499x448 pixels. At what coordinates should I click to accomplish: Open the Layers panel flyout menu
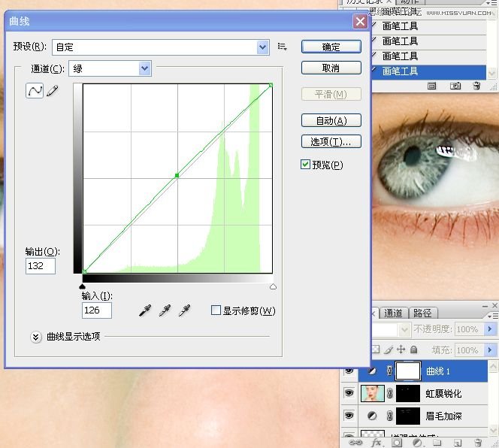tap(493, 316)
